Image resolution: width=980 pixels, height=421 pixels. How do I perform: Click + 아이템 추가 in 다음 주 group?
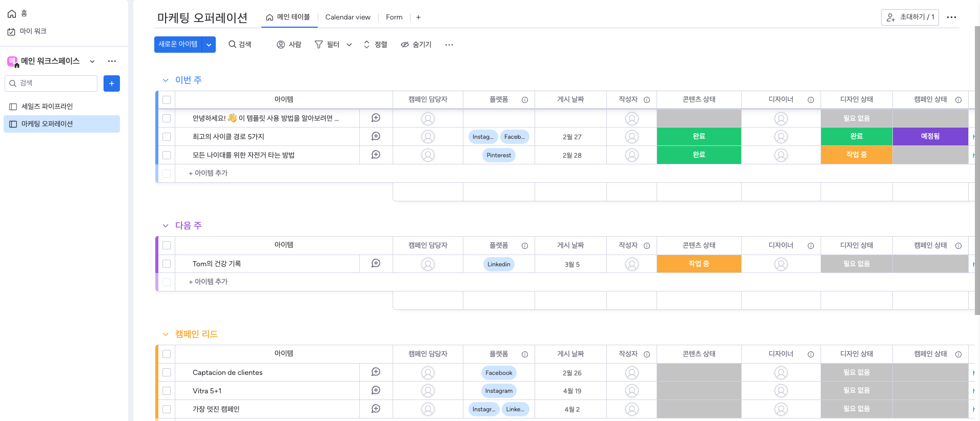click(x=209, y=282)
